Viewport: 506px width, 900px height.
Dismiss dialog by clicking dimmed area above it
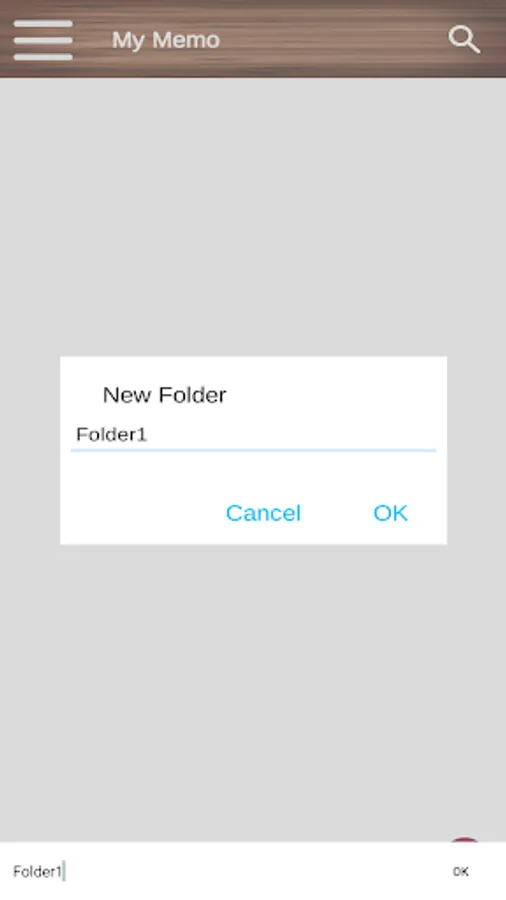(253, 218)
